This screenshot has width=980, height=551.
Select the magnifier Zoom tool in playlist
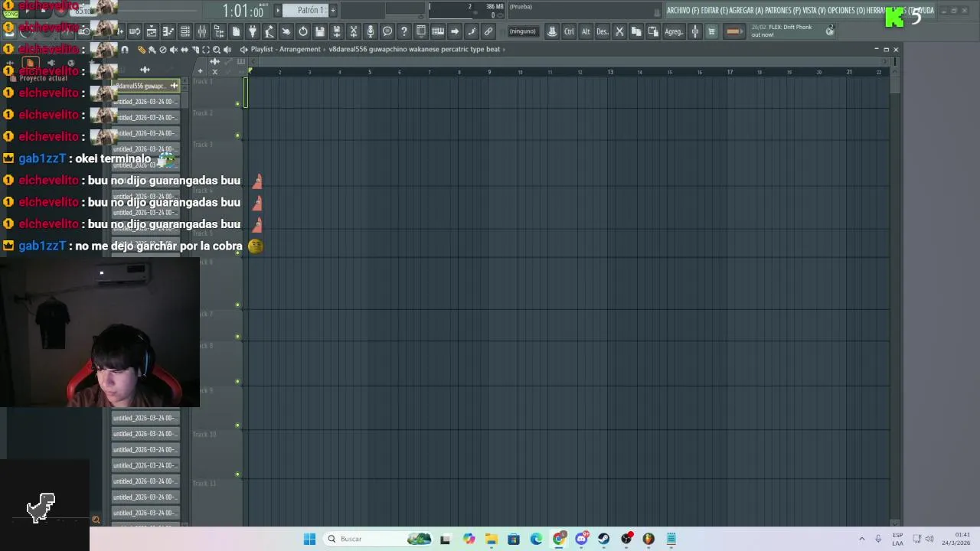click(x=217, y=50)
